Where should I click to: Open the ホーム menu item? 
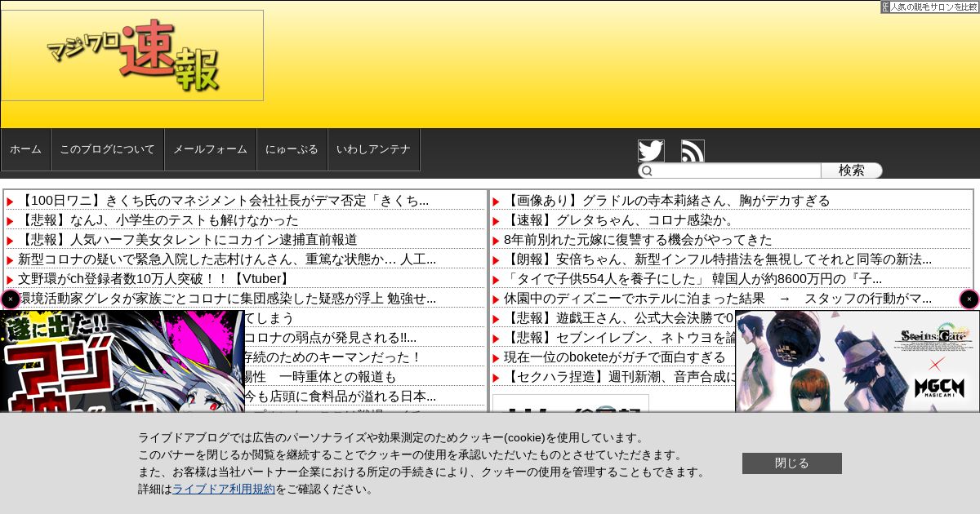tap(25, 149)
